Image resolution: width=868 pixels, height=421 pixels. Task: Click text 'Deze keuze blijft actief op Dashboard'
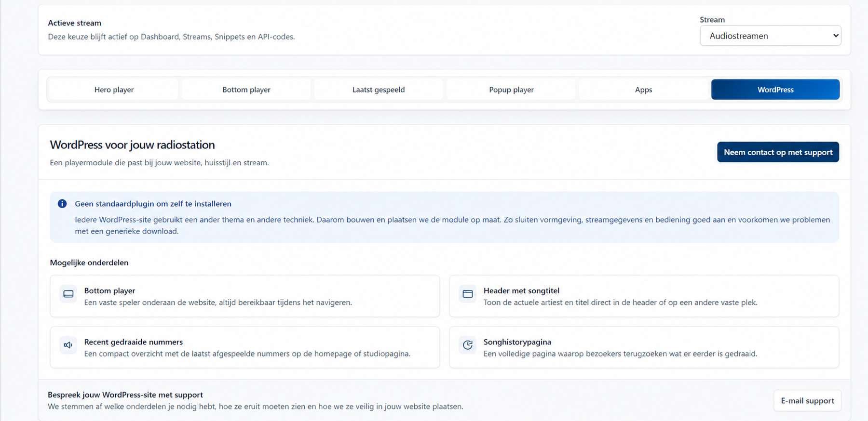coord(171,37)
